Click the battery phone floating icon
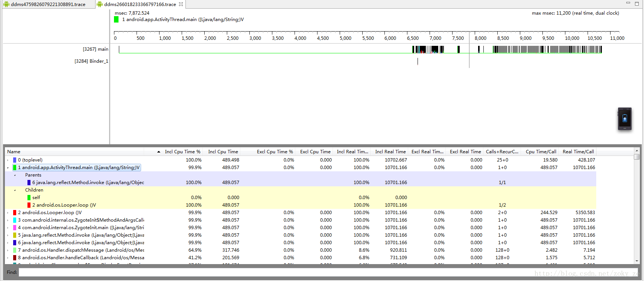The height and width of the screenshot is (281, 644). [x=625, y=119]
